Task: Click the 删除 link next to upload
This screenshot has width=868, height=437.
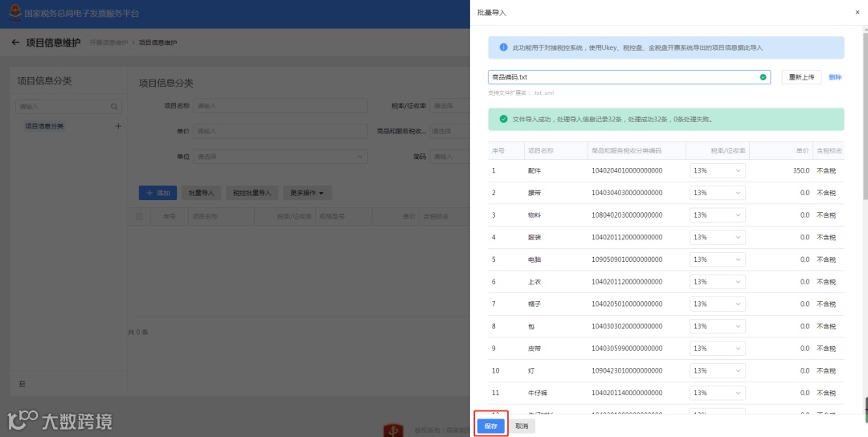Action: point(835,77)
